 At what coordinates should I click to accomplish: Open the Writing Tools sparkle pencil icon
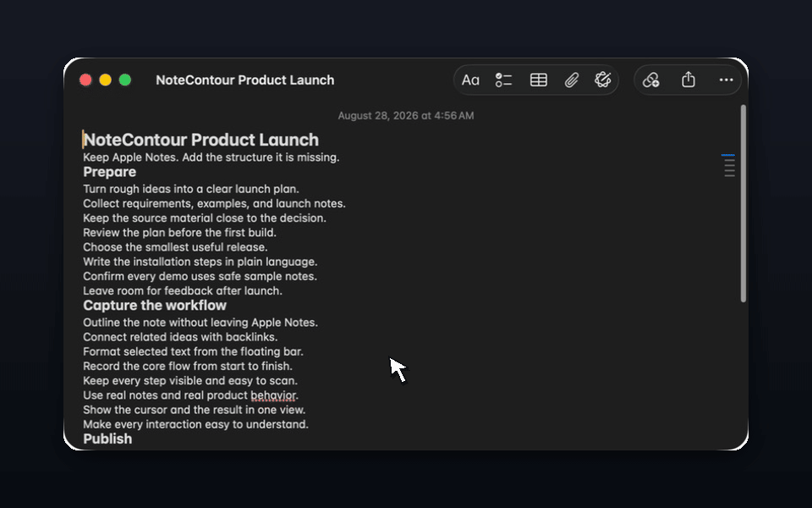(603, 80)
